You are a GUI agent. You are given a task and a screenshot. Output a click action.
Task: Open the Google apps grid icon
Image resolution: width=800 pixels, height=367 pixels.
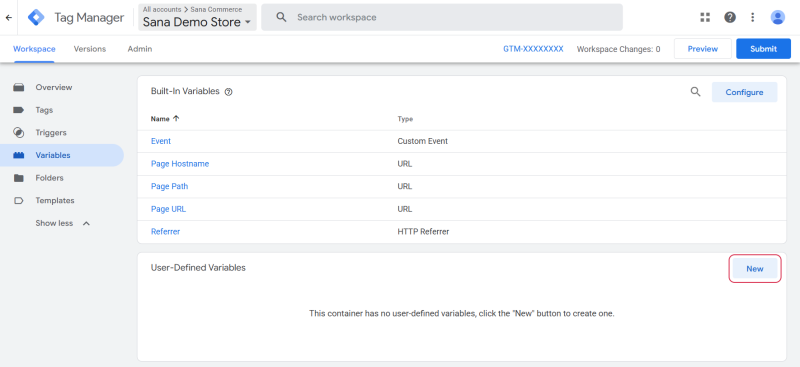click(705, 17)
